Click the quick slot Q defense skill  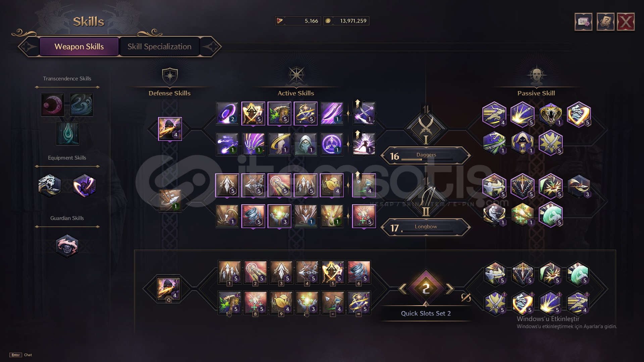pyautogui.click(x=168, y=289)
